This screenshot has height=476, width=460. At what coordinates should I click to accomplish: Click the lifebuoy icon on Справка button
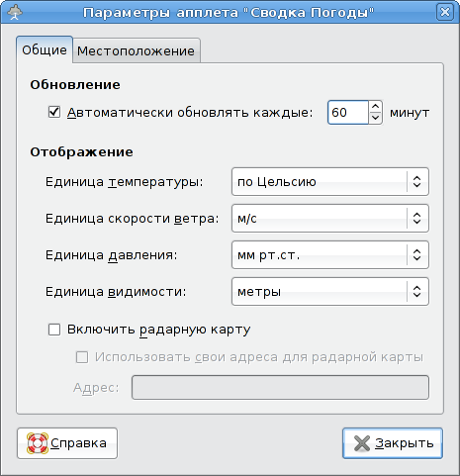[38, 443]
